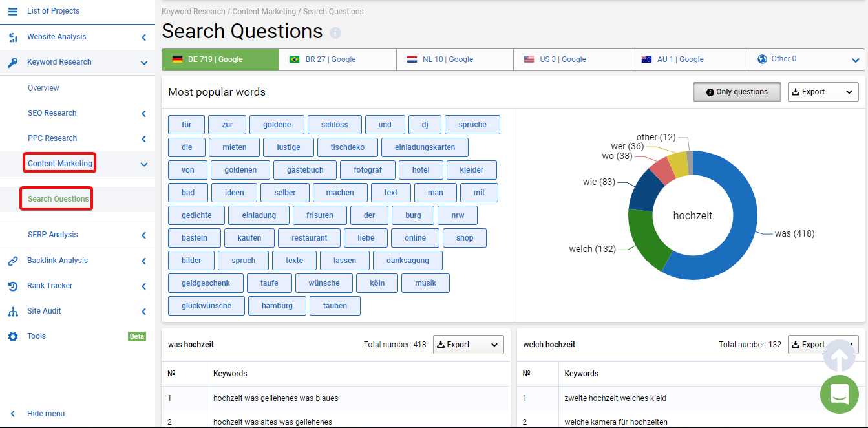The image size is (868, 428).
Task: Click the Tools gear icon
Action: (x=13, y=336)
